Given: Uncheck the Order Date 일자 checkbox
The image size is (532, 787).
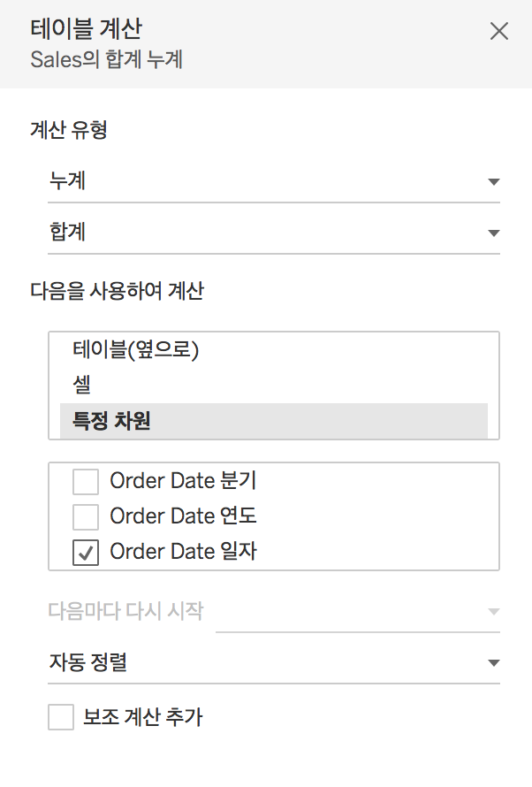Looking at the screenshot, I should [x=86, y=552].
